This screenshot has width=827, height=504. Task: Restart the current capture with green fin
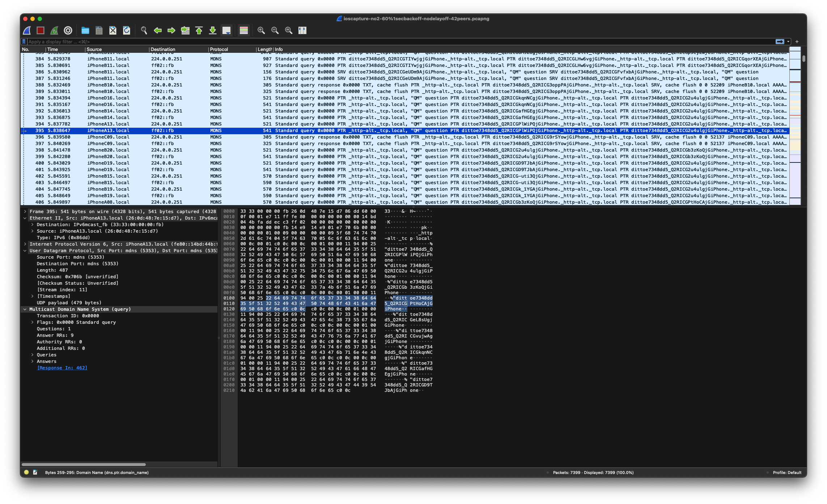pyautogui.click(x=54, y=31)
